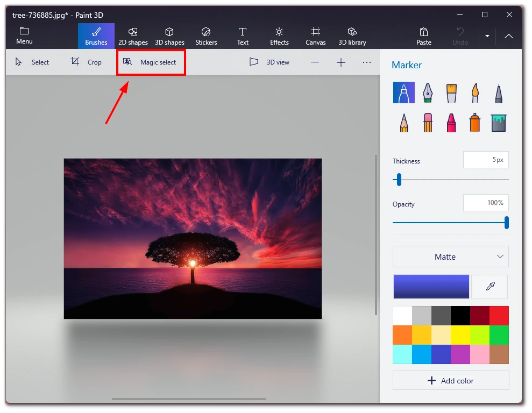Select the Pencil brush
The image size is (532, 413).
(404, 123)
